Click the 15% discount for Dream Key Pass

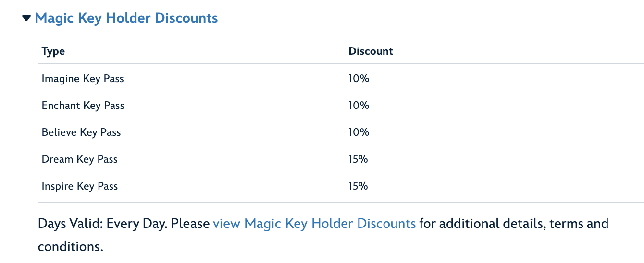point(358,159)
